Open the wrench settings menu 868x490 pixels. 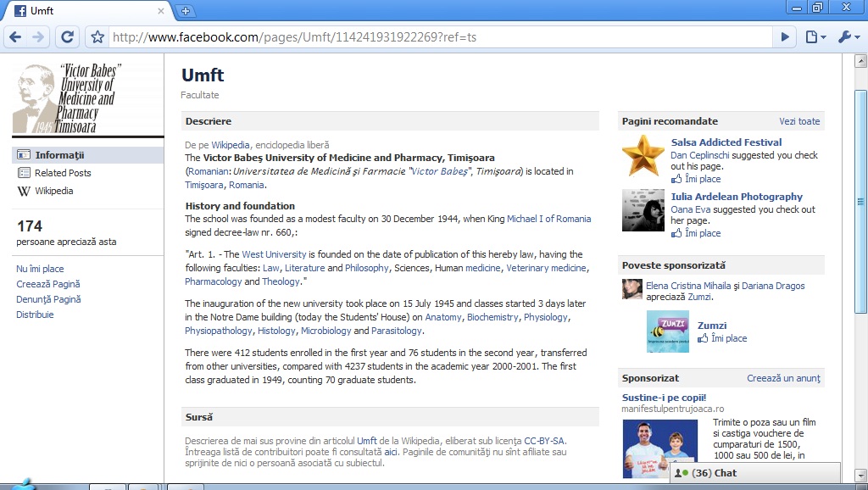(848, 37)
